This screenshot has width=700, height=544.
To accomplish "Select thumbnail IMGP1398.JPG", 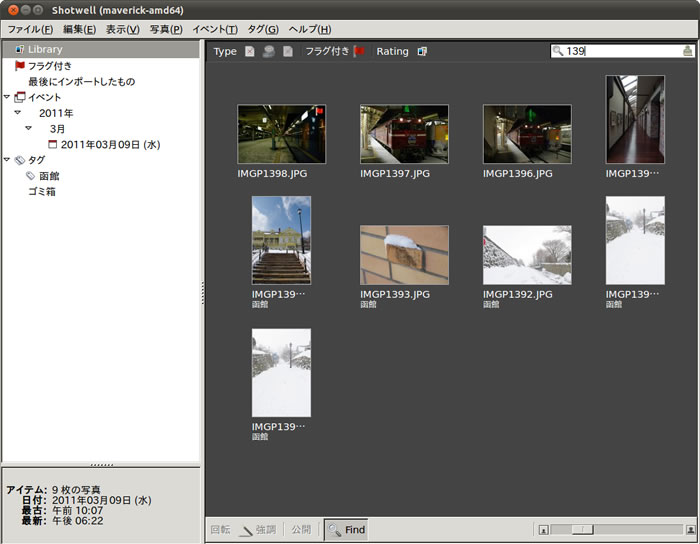I will click(x=282, y=134).
